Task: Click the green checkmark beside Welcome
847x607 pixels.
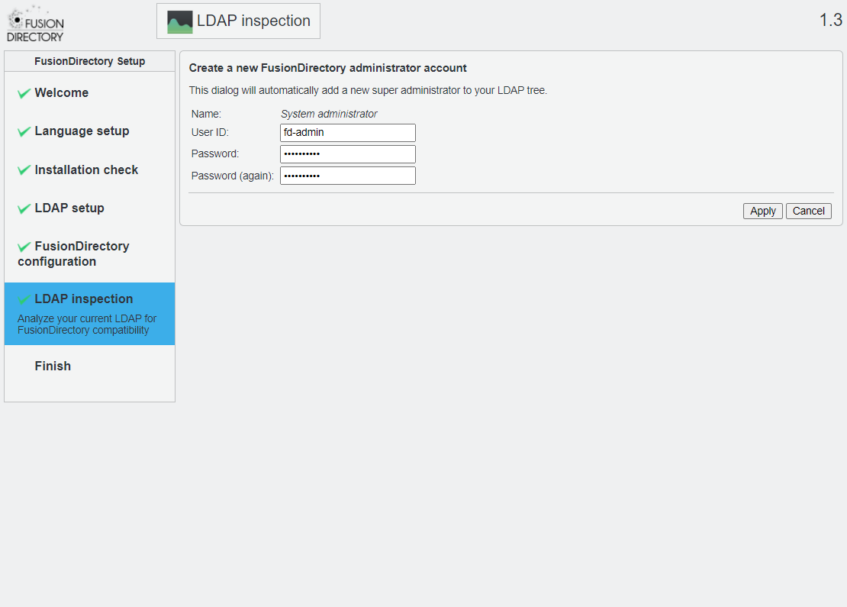Action: click(24, 93)
